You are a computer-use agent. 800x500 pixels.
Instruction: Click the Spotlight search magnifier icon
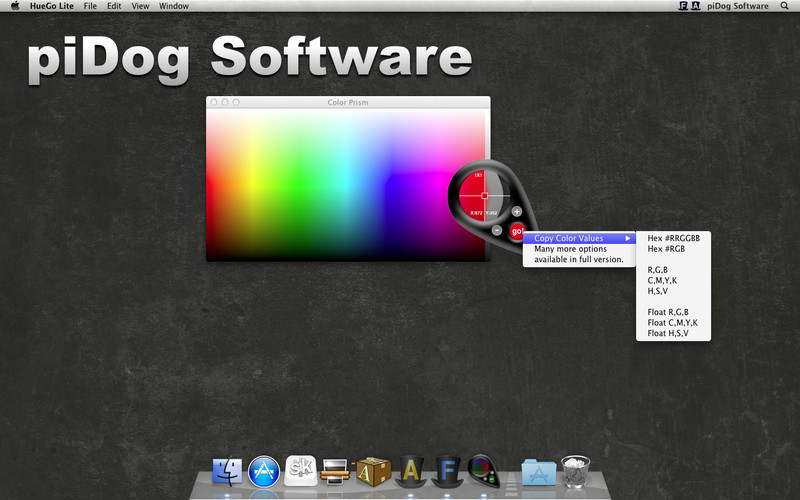[785, 6]
